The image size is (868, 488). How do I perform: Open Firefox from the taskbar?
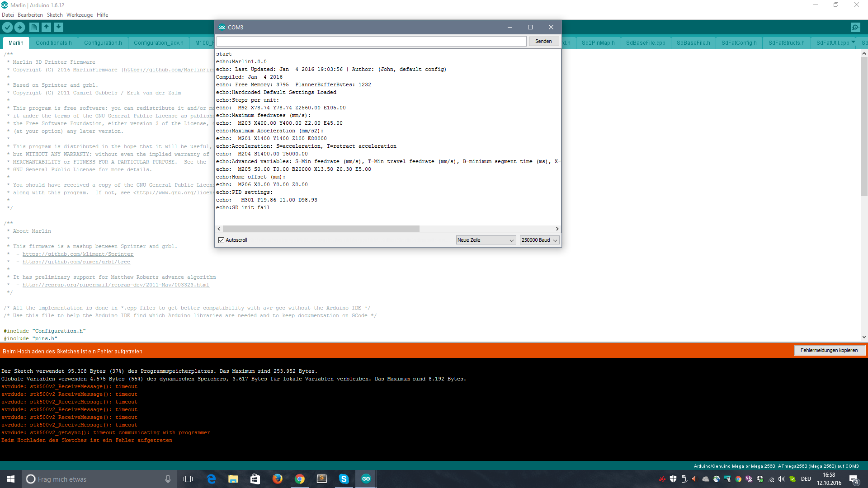coord(277,479)
